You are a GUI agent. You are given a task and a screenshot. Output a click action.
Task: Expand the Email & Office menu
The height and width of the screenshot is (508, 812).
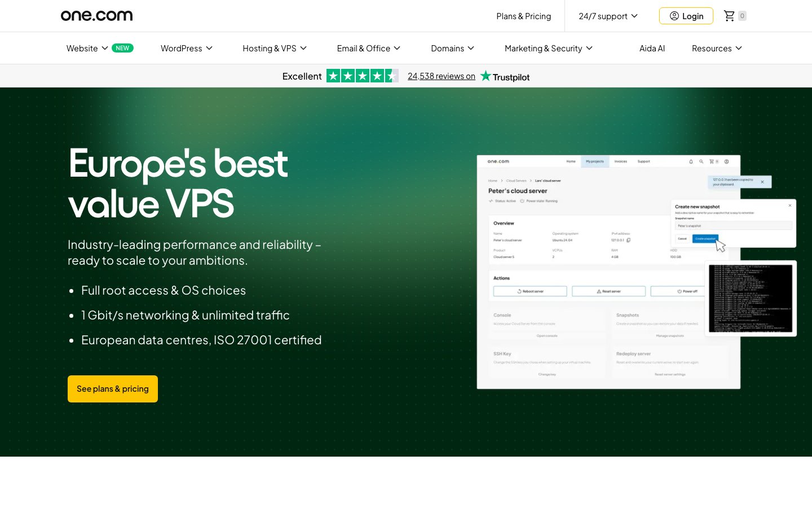click(369, 49)
